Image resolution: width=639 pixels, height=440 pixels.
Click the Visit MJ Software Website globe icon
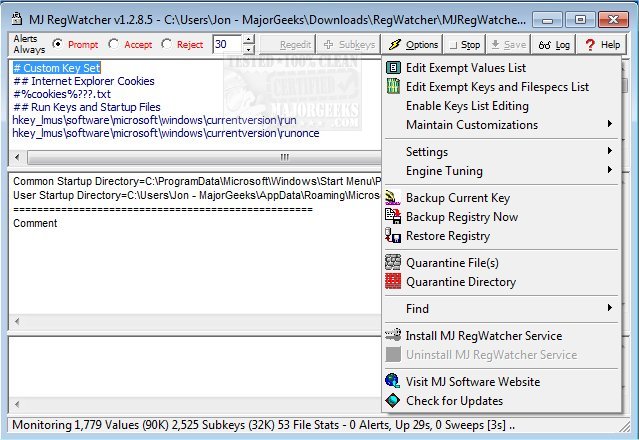pos(393,381)
